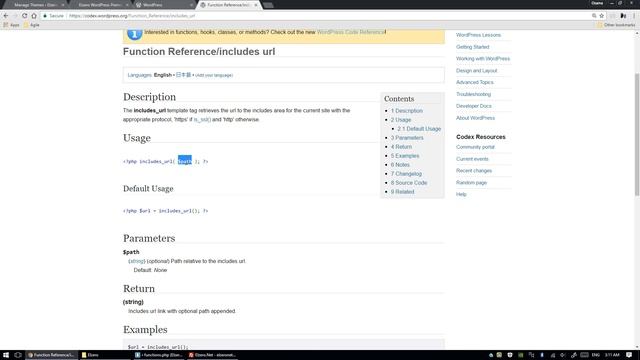The width and height of the screenshot is (640, 360).
Task: Open the action center notification icon
Action: click(x=629, y=355)
